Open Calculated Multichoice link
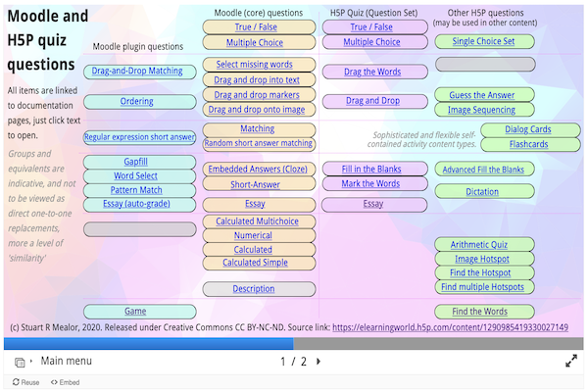Viewport: 588px width, 392px height. [x=257, y=221]
